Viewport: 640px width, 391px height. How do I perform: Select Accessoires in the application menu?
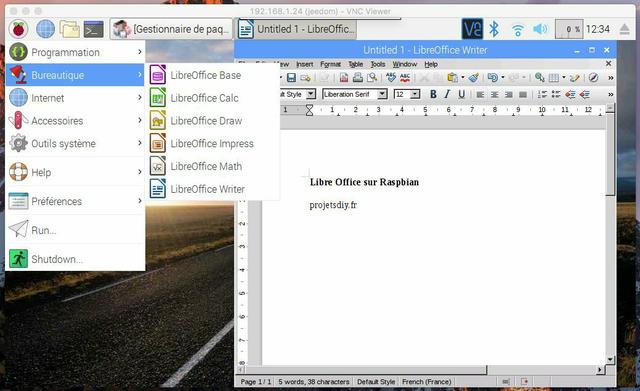tap(75, 121)
